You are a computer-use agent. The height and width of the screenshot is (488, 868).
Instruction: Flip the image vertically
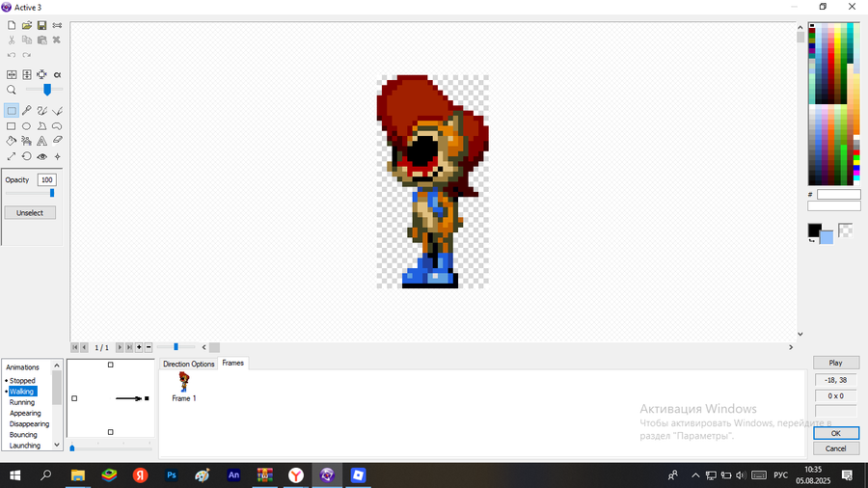(x=27, y=74)
